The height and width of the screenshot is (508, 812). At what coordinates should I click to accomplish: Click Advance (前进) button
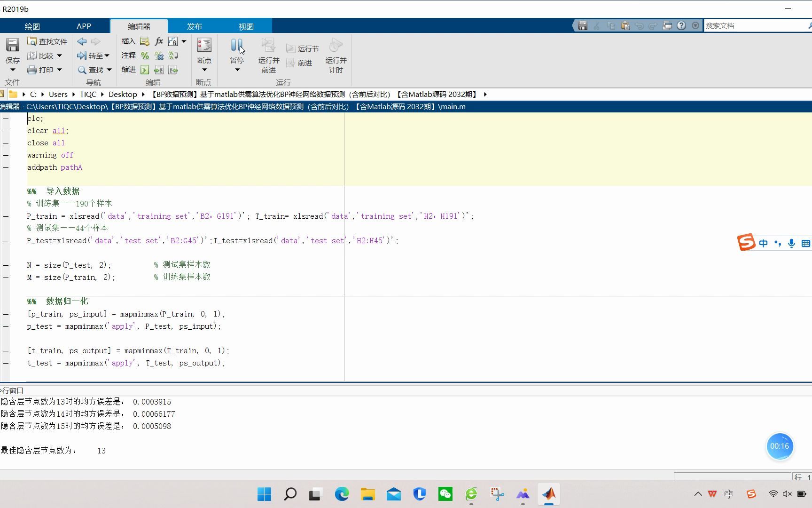[x=299, y=63]
